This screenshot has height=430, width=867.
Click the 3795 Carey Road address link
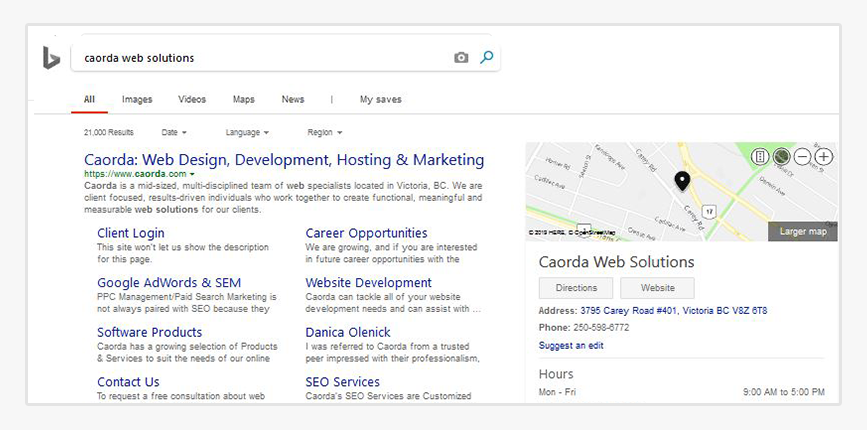673,311
